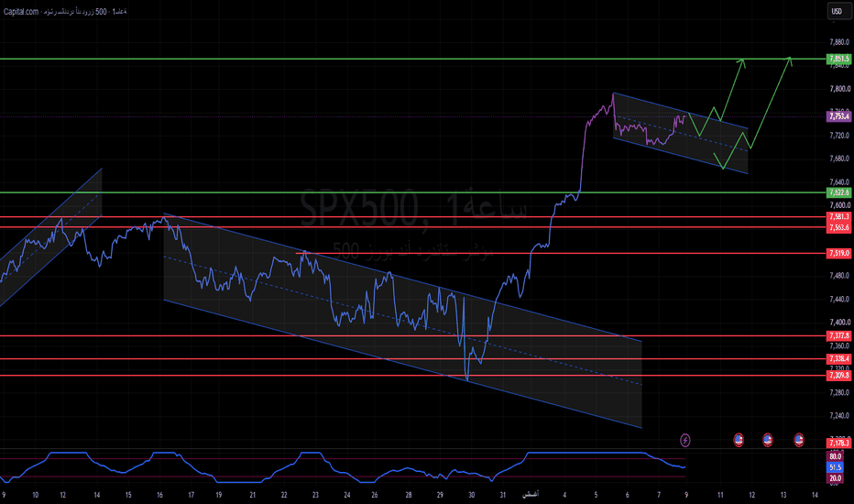Click date 10 on the time axis

[36, 495]
